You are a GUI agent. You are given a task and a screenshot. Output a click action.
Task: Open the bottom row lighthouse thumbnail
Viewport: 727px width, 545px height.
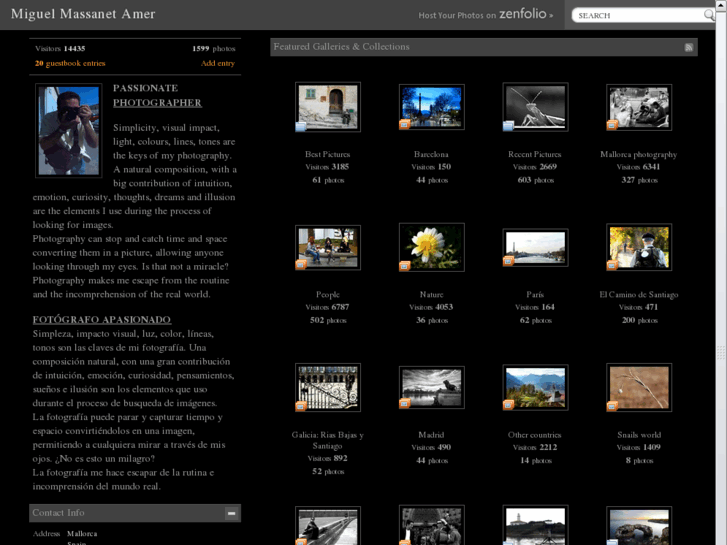[536, 526]
